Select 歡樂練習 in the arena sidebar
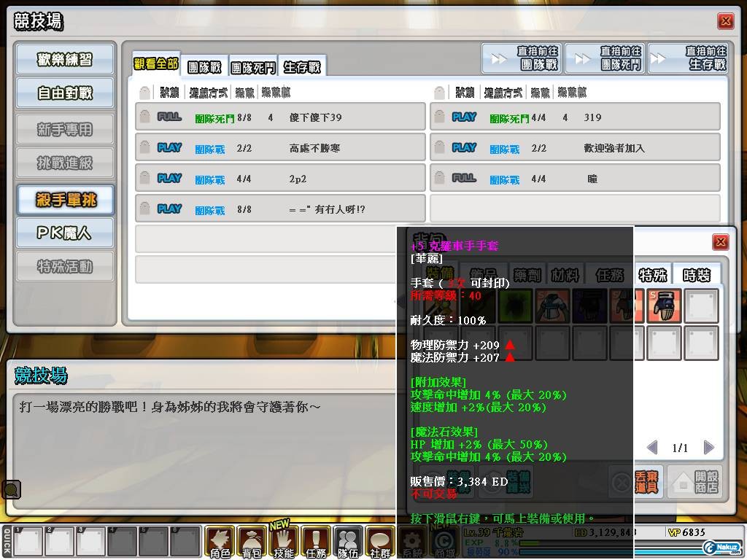The height and width of the screenshot is (560, 747). [x=65, y=60]
